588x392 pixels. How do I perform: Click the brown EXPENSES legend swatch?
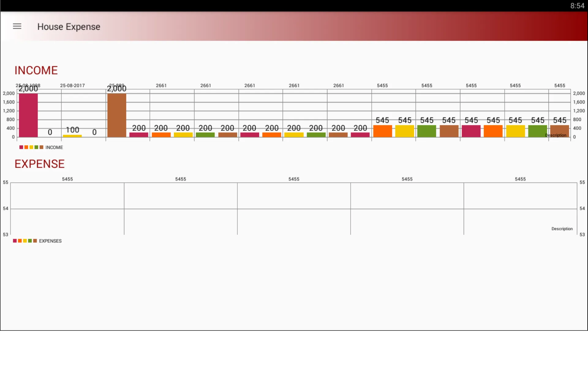(x=35, y=241)
